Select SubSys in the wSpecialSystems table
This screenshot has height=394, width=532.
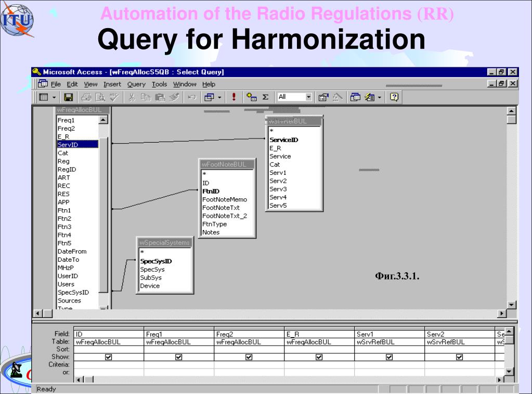165,277
